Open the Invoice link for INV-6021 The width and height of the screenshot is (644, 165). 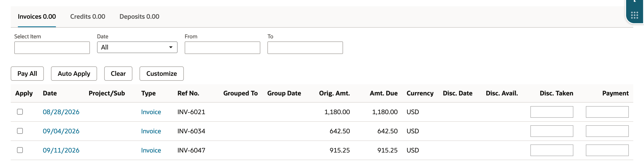coord(151,112)
